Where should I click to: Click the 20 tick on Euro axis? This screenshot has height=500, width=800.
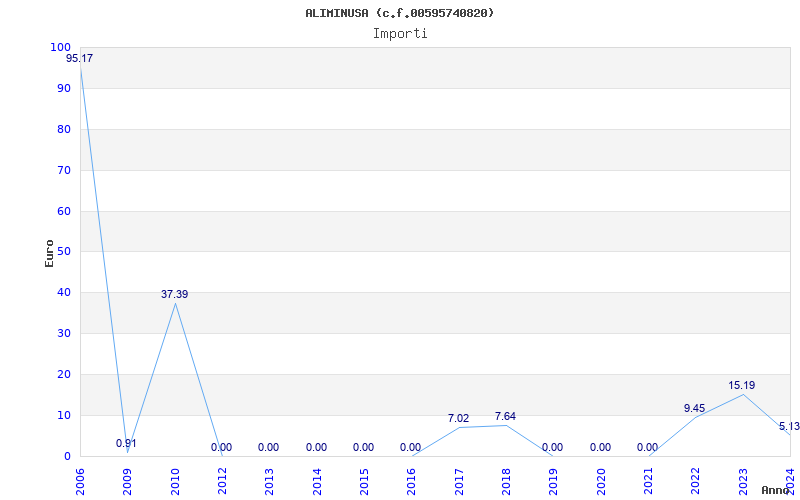point(64,374)
